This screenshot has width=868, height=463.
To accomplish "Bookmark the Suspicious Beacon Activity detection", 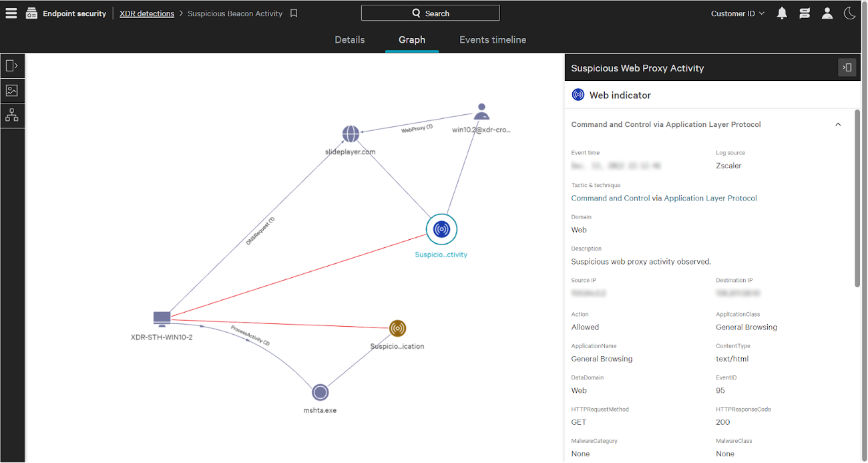I will pos(294,13).
